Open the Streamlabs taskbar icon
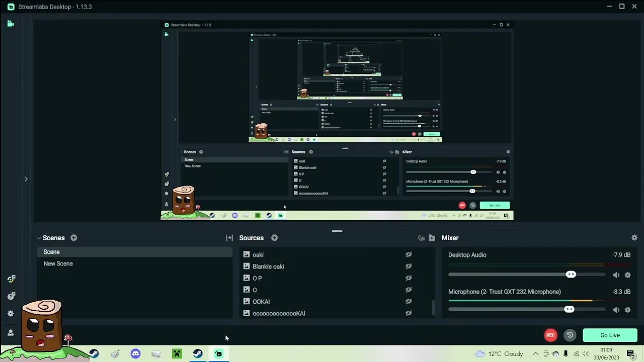Image resolution: width=644 pixels, height=362 pixels. 218,354
